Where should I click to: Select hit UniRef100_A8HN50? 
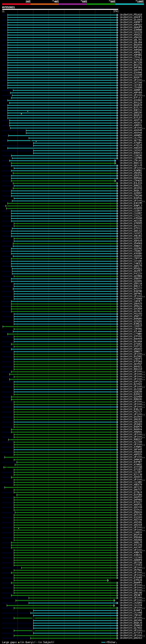(x=131, y=135)
